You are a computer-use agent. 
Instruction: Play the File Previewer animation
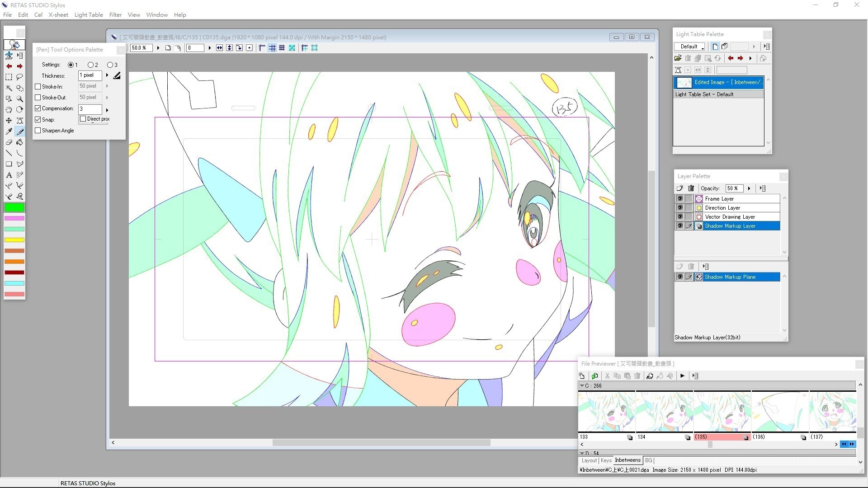tap(682, 376)
